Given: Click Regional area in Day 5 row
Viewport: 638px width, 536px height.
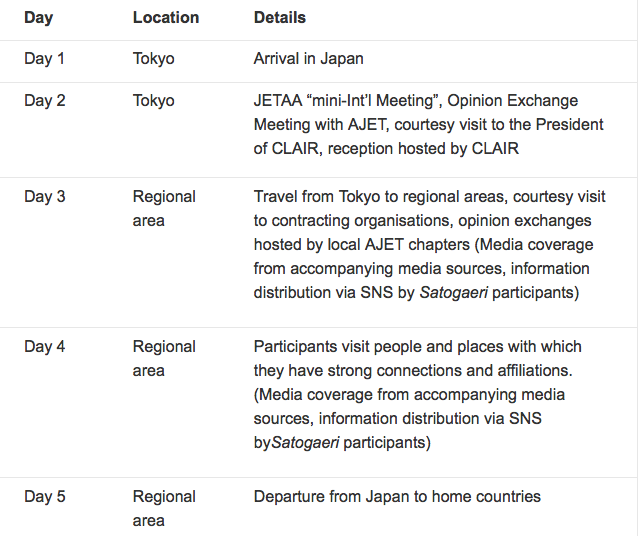Looking at the screenshot, I should pos(164,508).
